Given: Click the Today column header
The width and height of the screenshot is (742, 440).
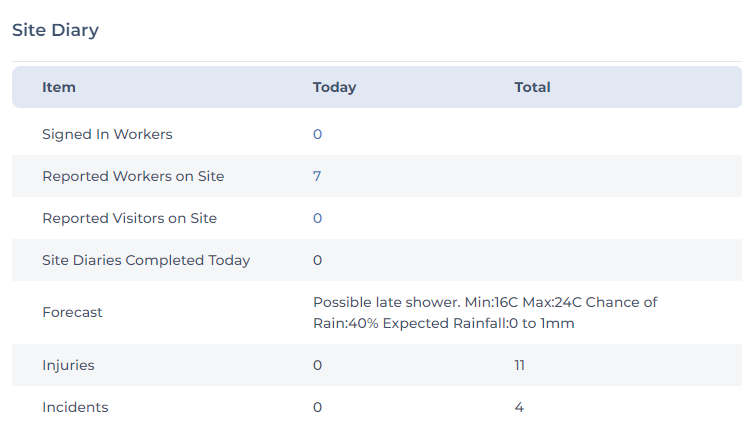Looking at the screenshot, I should click(x=334, y=87).
